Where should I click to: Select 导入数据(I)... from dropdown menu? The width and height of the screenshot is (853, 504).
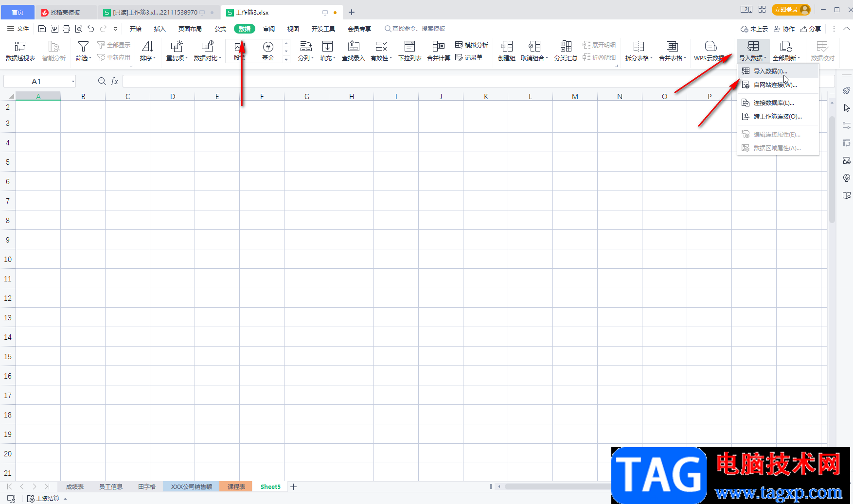click(x=778, y=71)
